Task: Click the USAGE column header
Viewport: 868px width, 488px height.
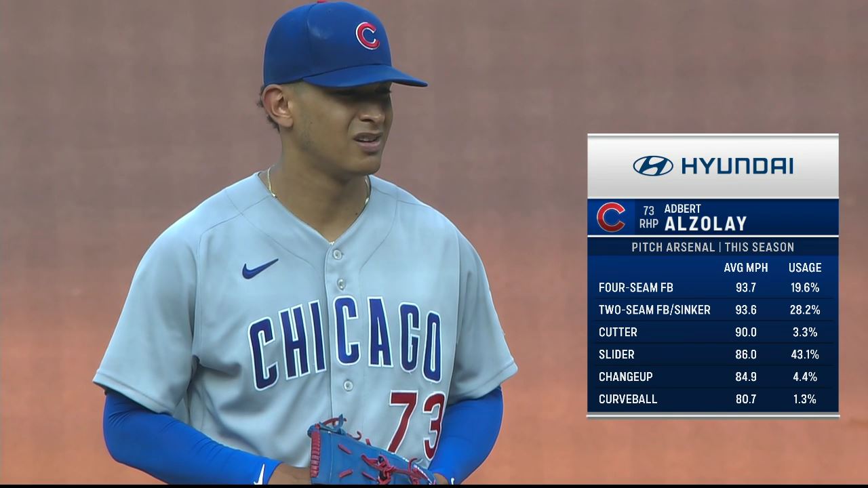Action: [x=805, y=268]
